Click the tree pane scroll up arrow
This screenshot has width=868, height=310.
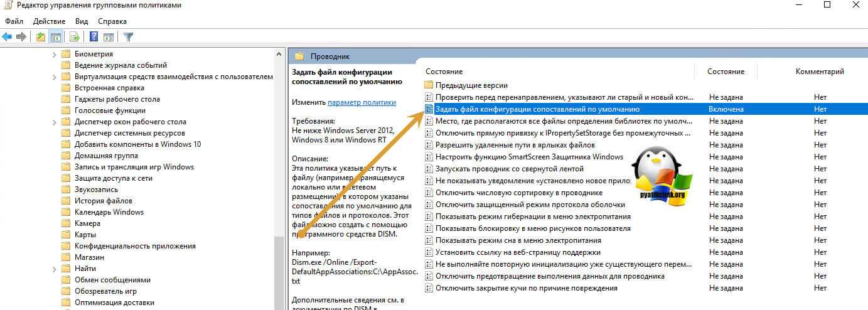[280, 55]
